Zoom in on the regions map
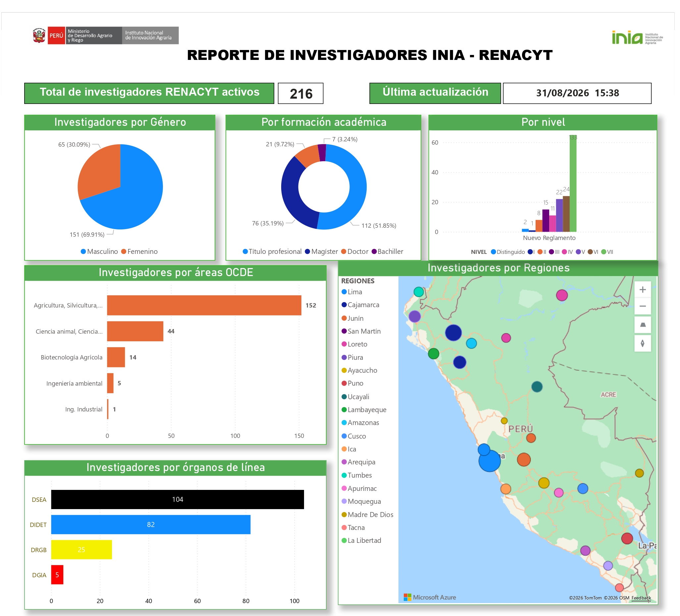 point(642,289)
